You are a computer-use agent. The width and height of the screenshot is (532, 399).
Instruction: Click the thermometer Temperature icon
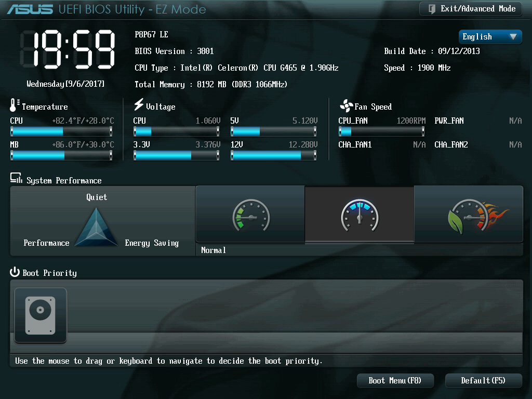pos(14,105)
